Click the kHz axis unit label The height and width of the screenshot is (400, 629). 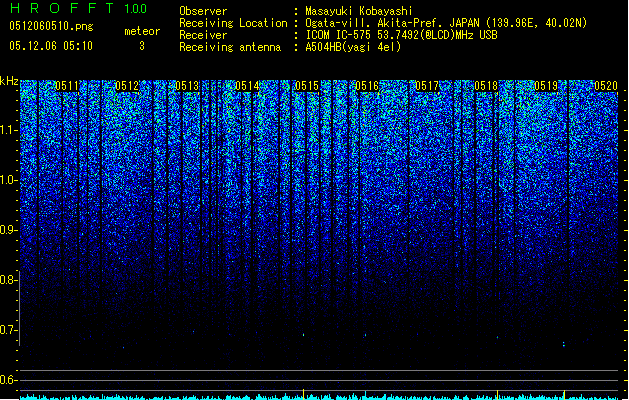[x=9, y=81]
